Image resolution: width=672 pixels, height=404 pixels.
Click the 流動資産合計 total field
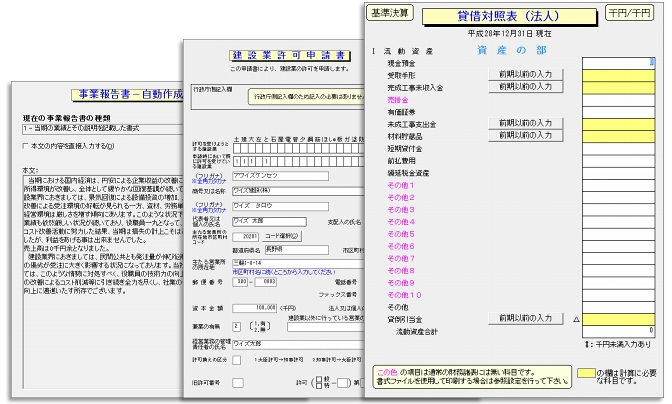[x=618, y=332]
